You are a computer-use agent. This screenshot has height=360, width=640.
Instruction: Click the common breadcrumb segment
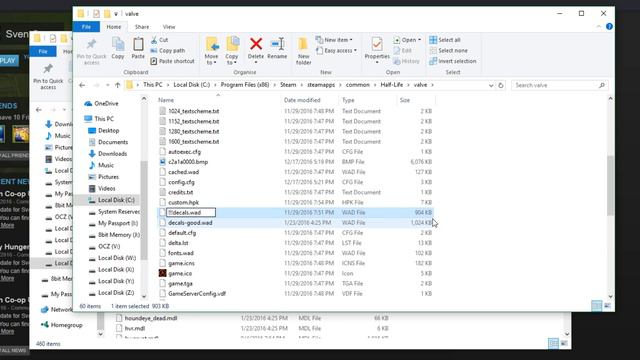coord(358,85)
